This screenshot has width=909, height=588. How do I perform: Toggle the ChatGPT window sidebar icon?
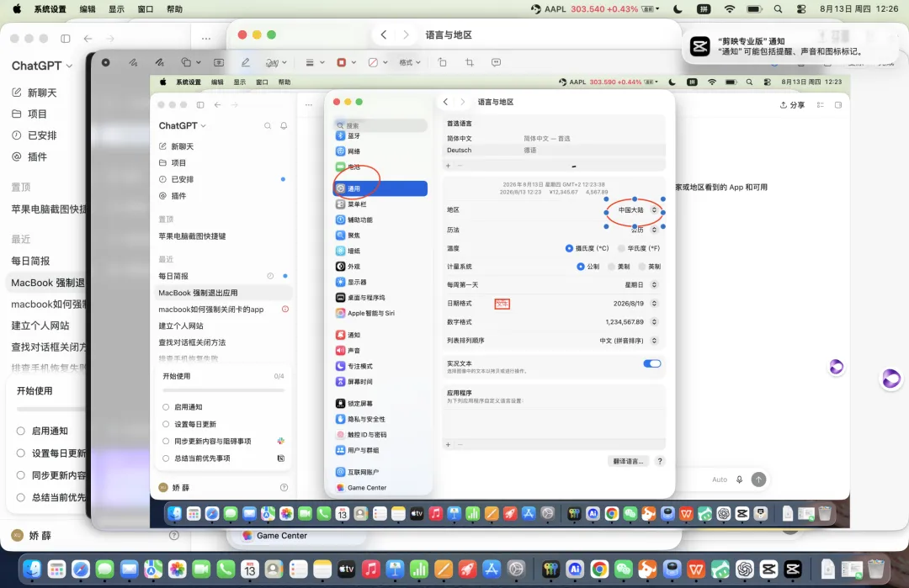66,38
